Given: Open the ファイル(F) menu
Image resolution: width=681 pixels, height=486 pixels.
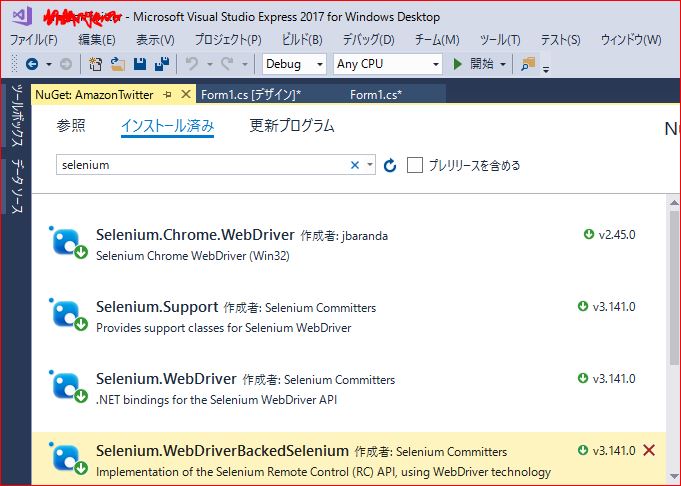Looking at the screenshot, I should pyautogui.click(x=33, y=40).
